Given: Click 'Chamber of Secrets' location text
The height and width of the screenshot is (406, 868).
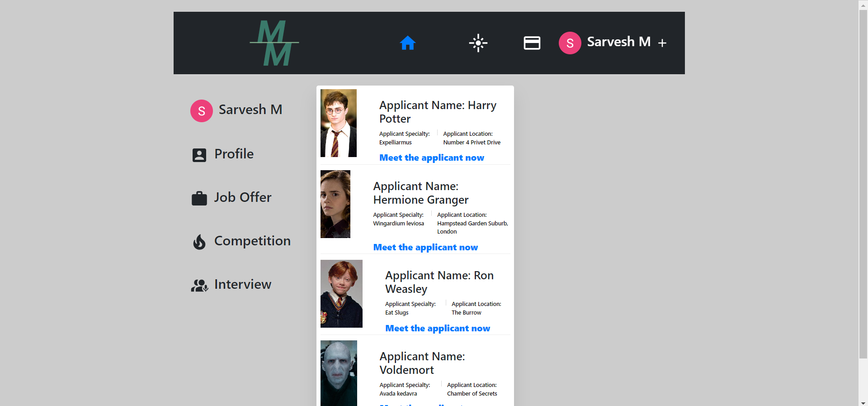Looking at the screenshot, I should 472,393.
